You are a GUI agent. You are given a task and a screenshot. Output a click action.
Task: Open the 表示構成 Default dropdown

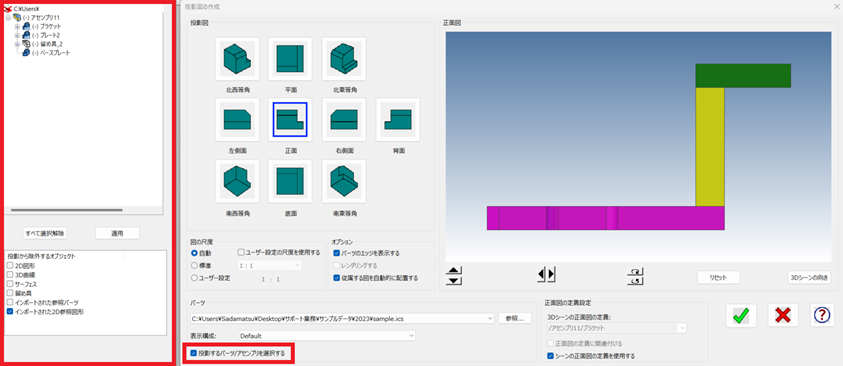coord(411,336)
